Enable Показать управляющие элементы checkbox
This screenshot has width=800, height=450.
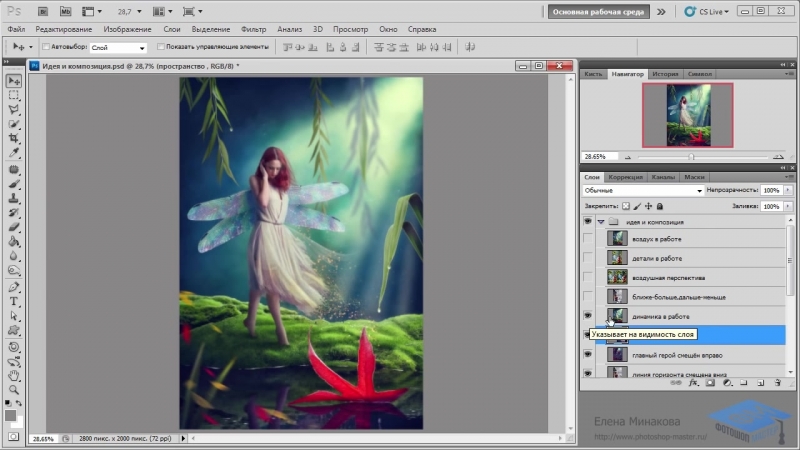(x=160, y=47)
